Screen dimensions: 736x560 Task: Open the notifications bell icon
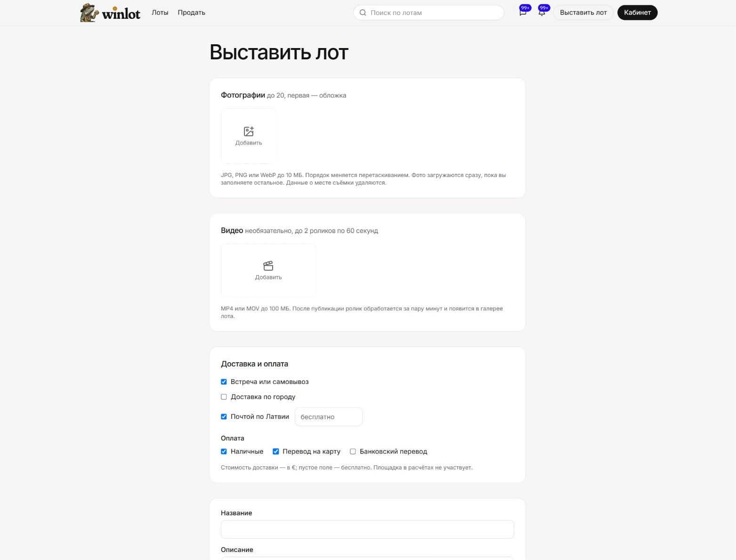tap(542, 13)
